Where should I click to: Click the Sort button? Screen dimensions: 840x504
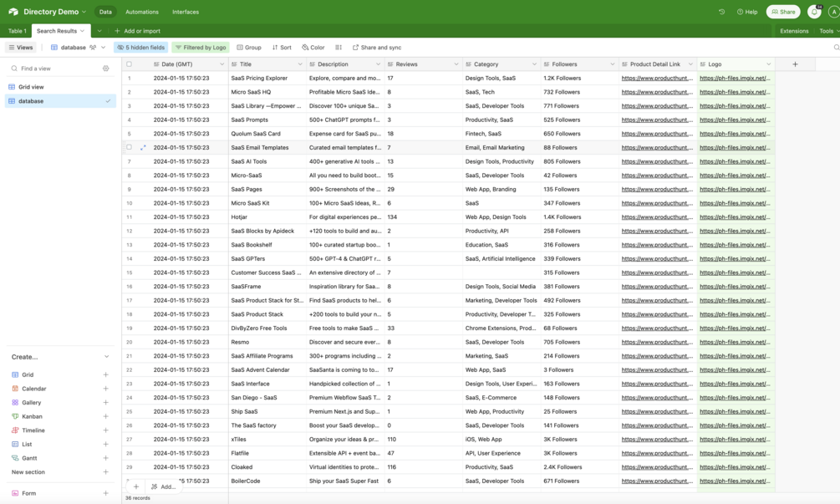point(282,48)
